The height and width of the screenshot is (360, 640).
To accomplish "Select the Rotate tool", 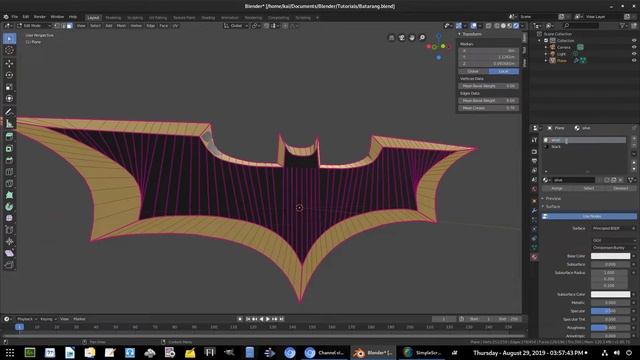I will coord(9,75).
